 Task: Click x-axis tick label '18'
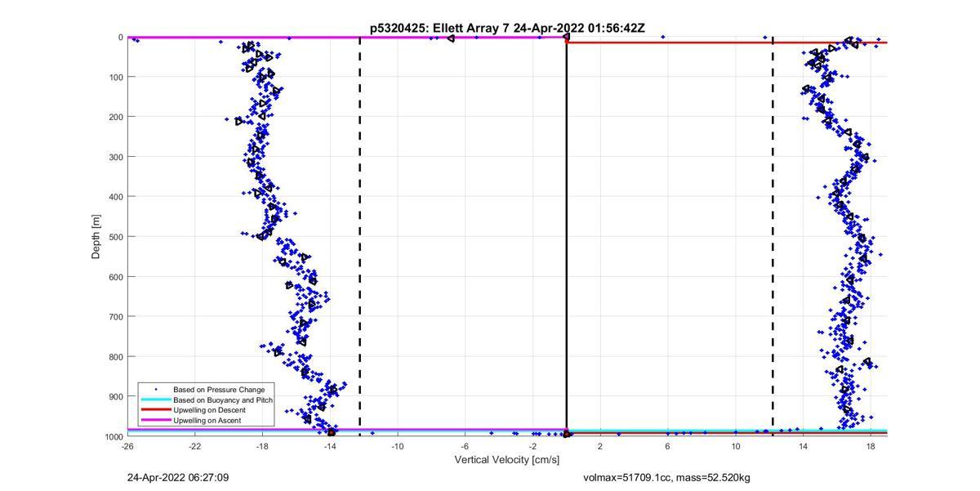871,446
